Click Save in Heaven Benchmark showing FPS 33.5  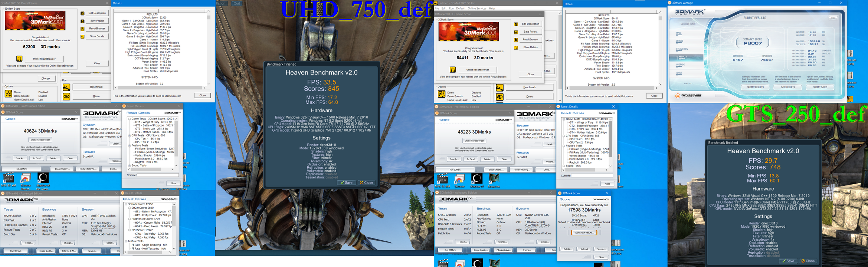tap(347, 183)
